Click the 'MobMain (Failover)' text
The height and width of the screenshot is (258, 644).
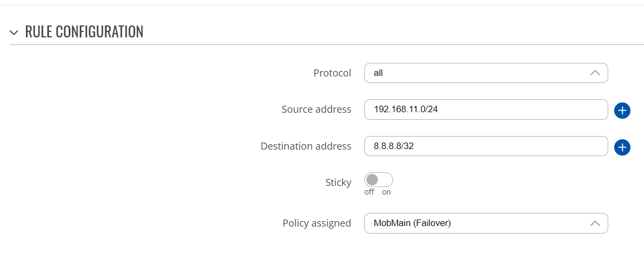413,223
